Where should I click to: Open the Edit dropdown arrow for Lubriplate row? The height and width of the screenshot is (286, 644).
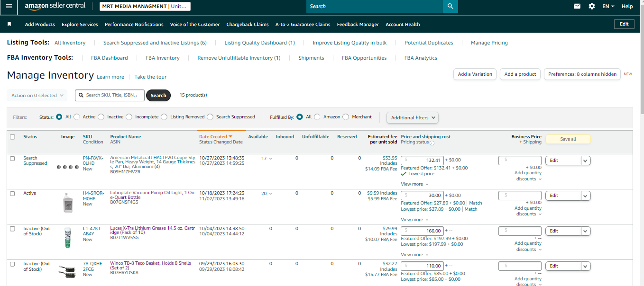(x=586, y=196)
